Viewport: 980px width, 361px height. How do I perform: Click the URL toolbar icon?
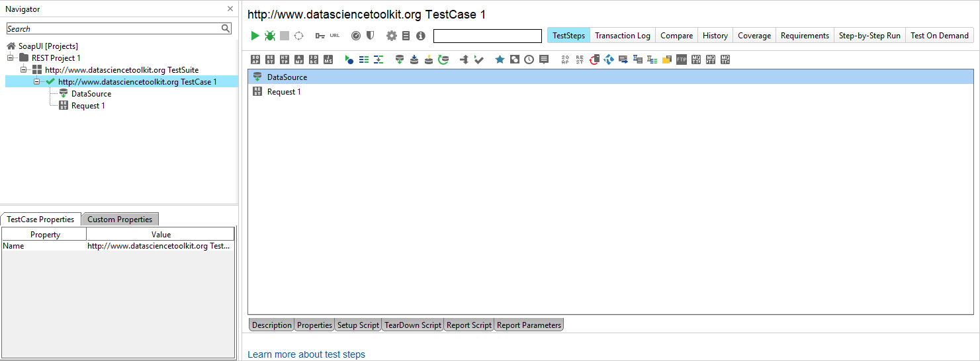(334, 36)
